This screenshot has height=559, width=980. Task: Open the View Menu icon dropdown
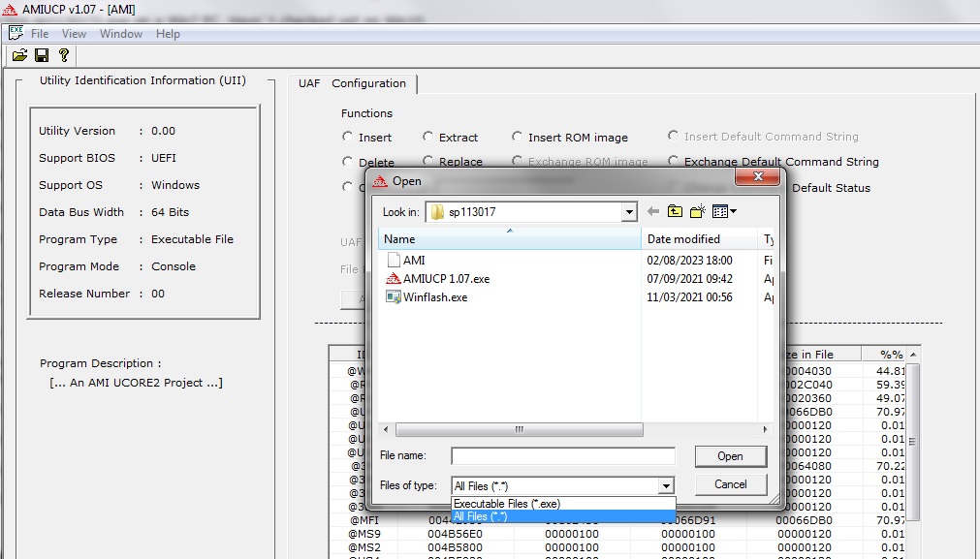tap(725, 211)
